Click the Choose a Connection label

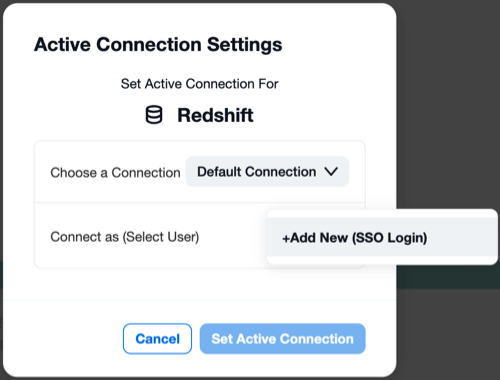click(x=115, y=173)
